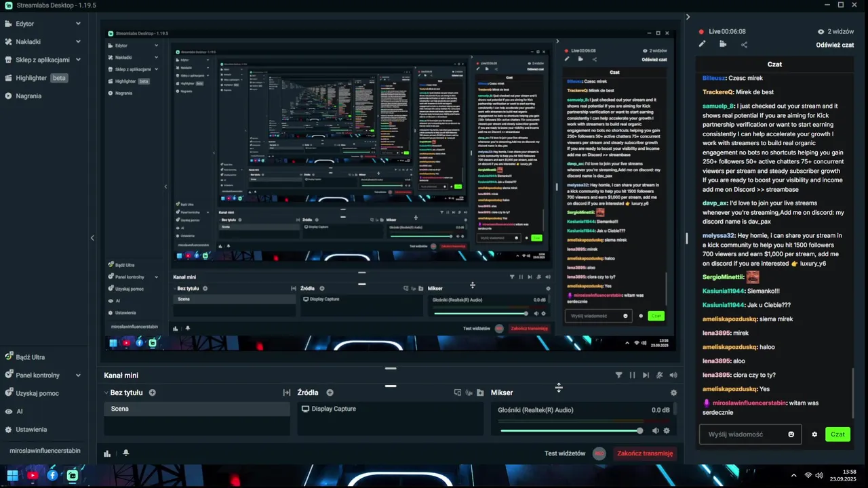Open the Bez tytułu scene collection dropdown
Screen dimensions: 868x488
point(123,392)
